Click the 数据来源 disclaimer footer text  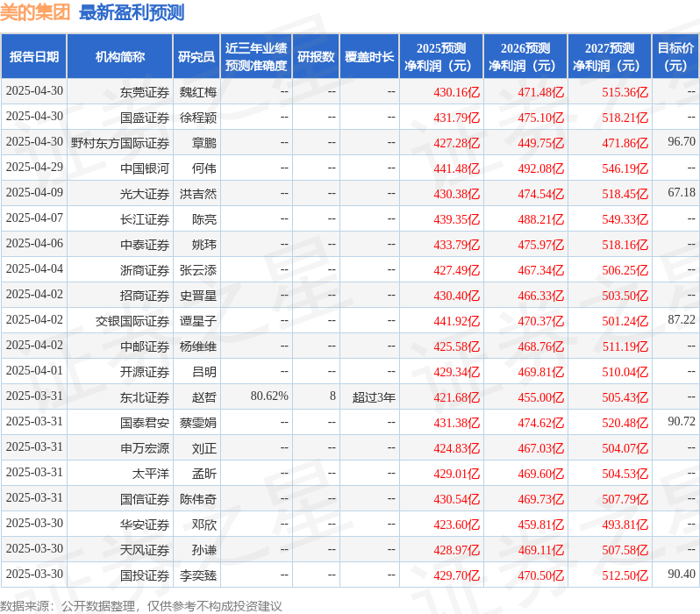[141, 606]
